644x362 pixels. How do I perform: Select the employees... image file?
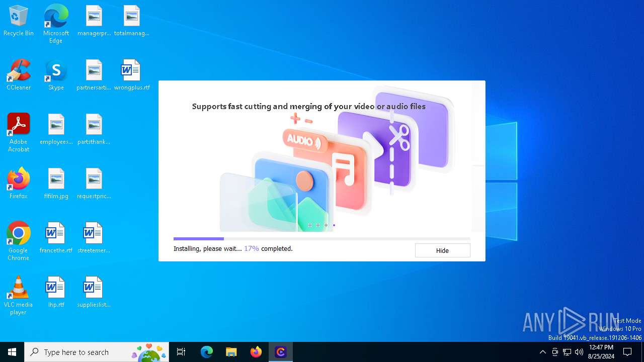pyautogui.click(x=56, y=130)
